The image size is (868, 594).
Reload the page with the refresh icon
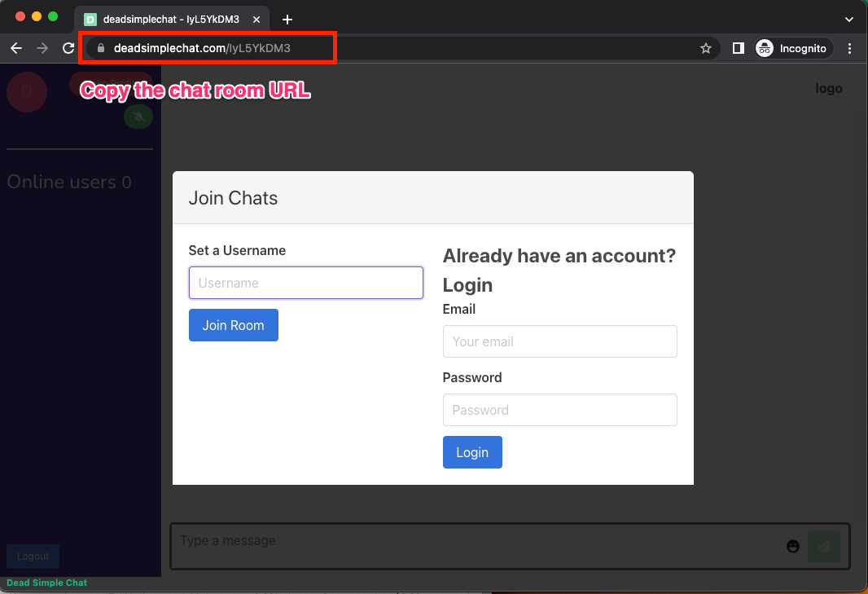click(x=68, y=48)
